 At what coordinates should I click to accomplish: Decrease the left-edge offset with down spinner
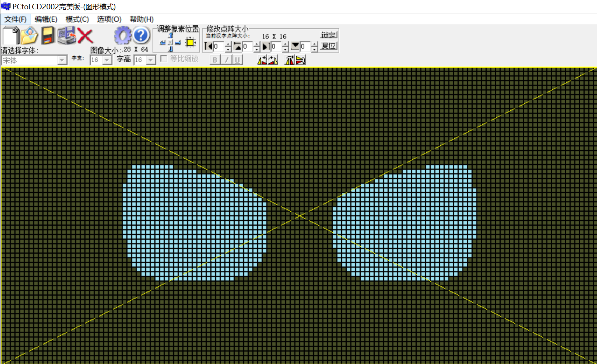[228, 49]
